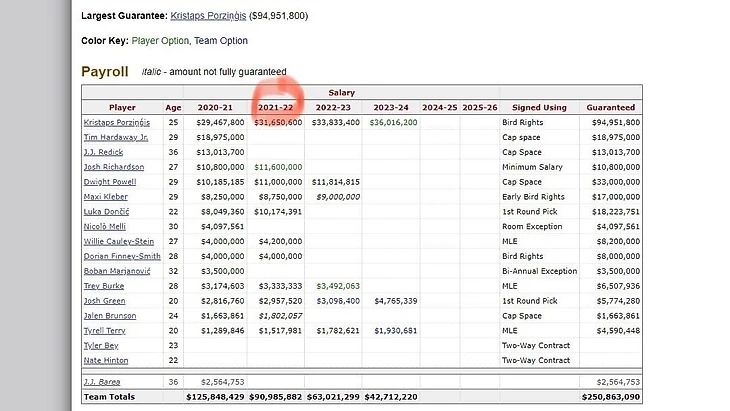This screenshot has height=411, width=730.
Task: Click the J.J. Redick player link
Action: [104, 152]
